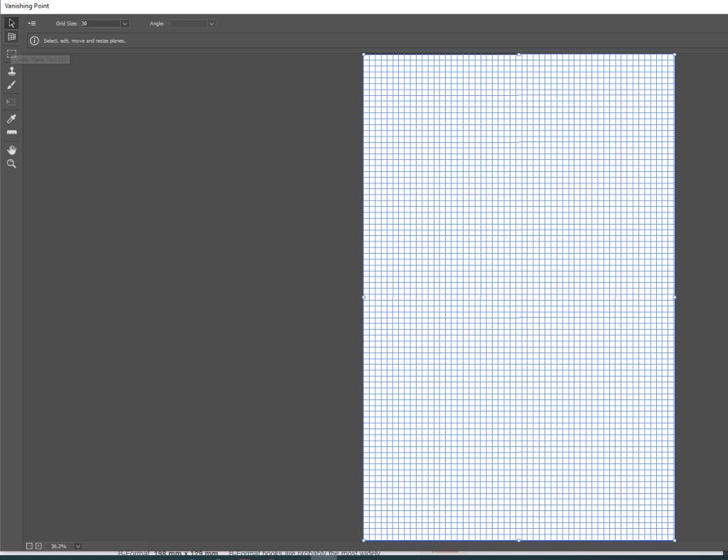
Task: Open the Angle dropdown arrow
Action: click(211, 23)
